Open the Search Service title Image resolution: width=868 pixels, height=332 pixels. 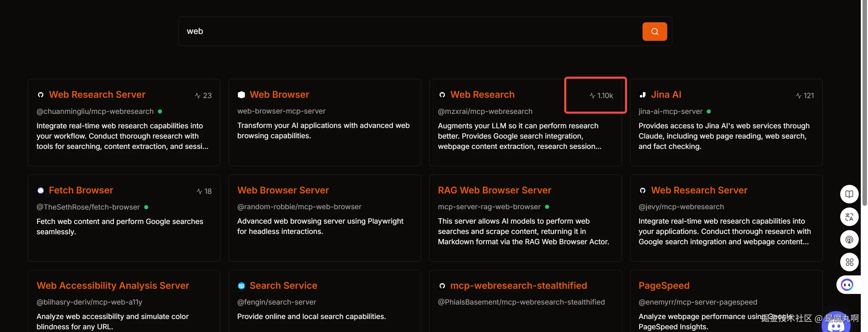[283, 286]
